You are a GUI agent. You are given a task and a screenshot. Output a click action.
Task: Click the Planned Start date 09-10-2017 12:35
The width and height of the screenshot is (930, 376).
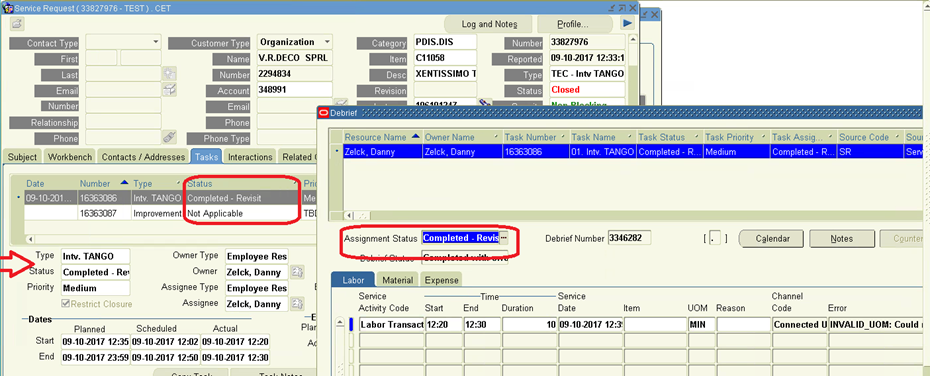coord(95,341)
